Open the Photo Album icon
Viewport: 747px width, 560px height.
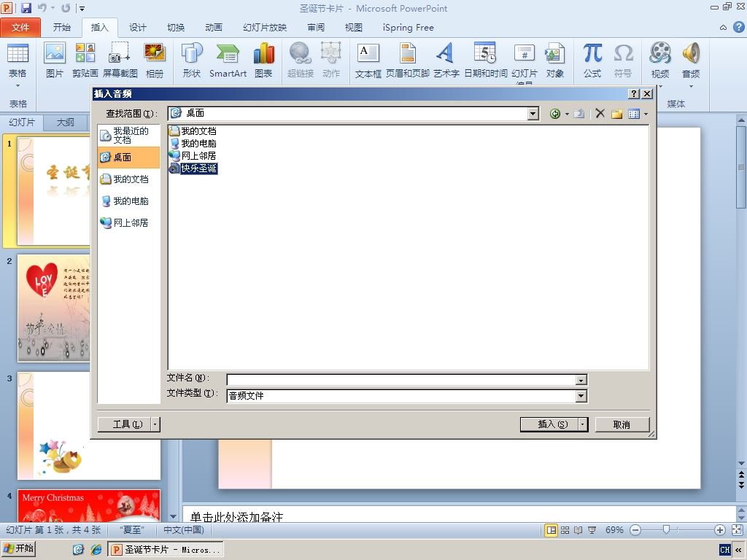[x=155, y=52]
